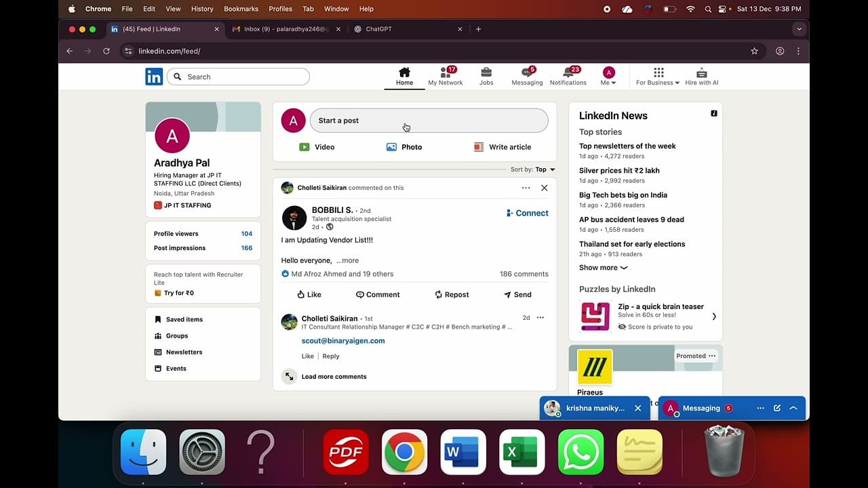This screenshot has height=488, width=868.
Task: Load more comments
Action: coord(334,377)
